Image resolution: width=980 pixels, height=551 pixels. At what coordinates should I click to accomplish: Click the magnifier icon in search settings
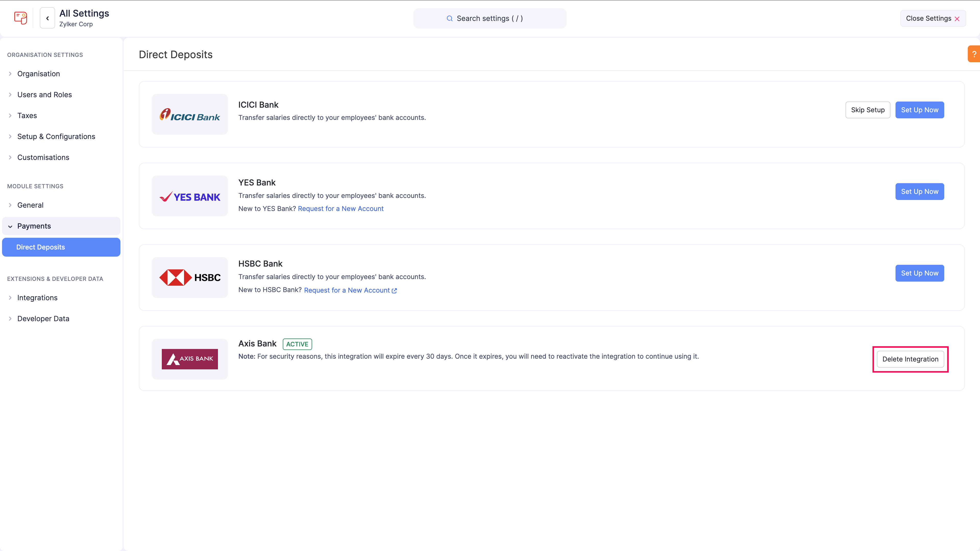(x=450, y=18)
